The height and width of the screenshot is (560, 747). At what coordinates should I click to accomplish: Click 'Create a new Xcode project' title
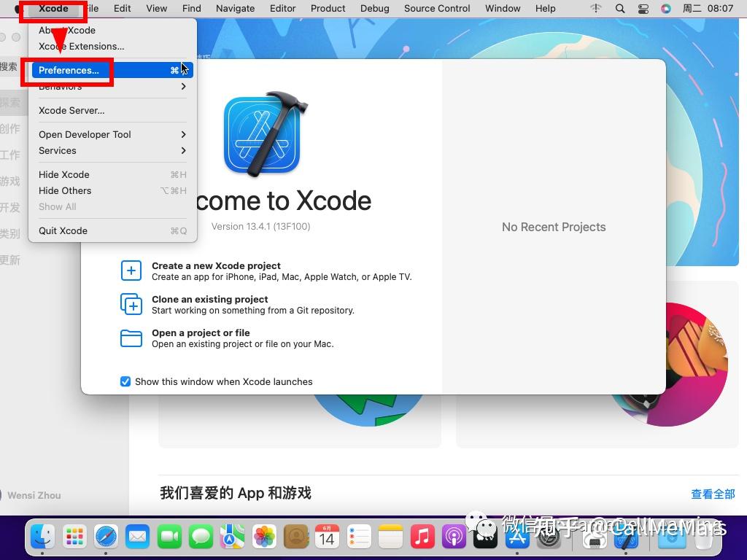pyautogui.click(x=216, y=265)
